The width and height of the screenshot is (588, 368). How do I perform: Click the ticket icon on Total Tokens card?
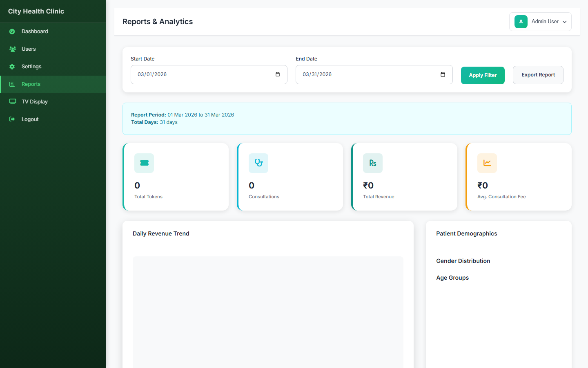point(144,163)
